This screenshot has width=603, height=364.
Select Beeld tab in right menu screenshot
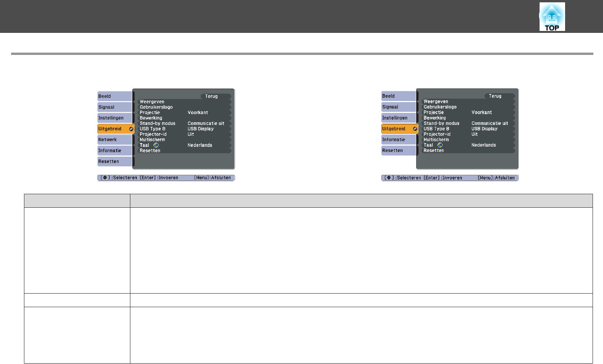coord(399,96)
